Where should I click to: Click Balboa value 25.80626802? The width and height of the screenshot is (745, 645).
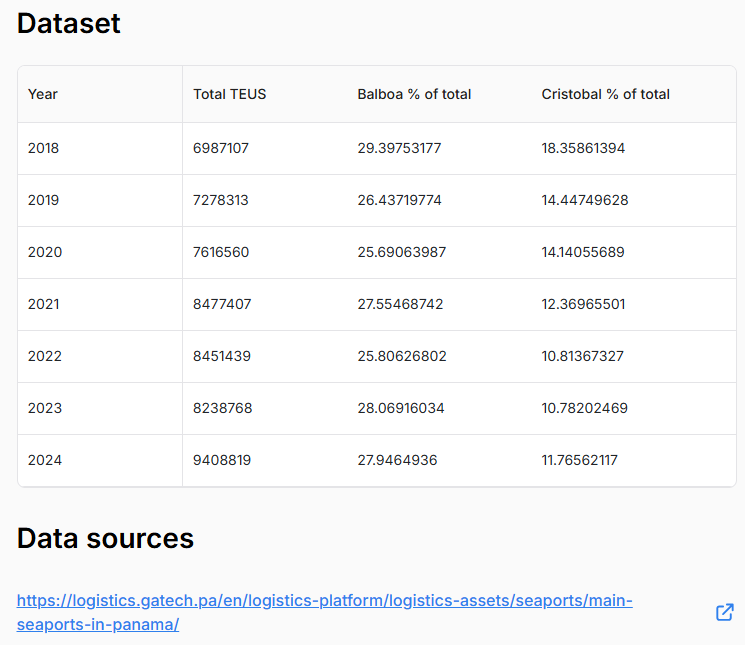402,356
